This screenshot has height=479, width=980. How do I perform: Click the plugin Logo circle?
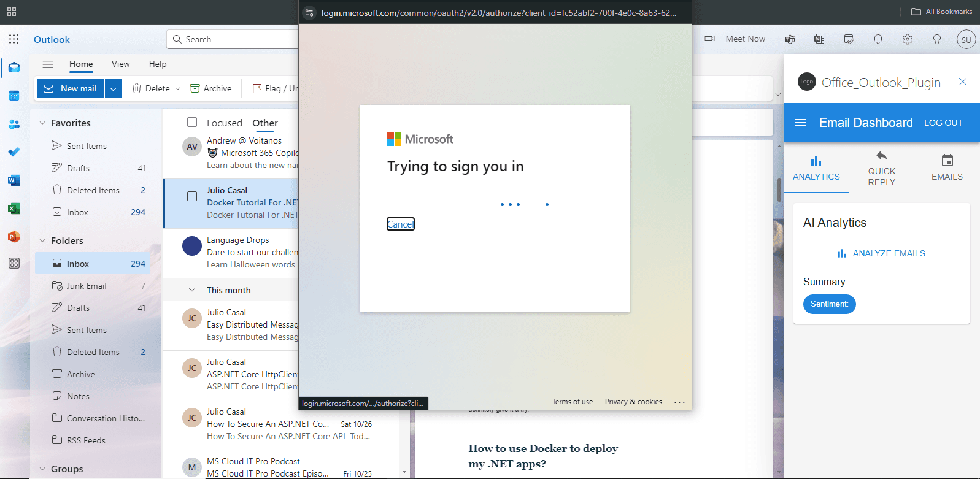pos(807,82)
